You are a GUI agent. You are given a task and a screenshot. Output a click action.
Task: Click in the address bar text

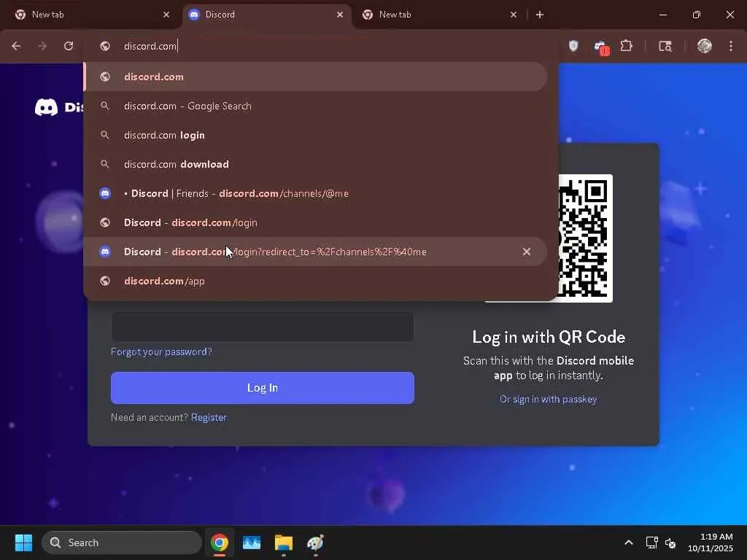pos(150,46)
